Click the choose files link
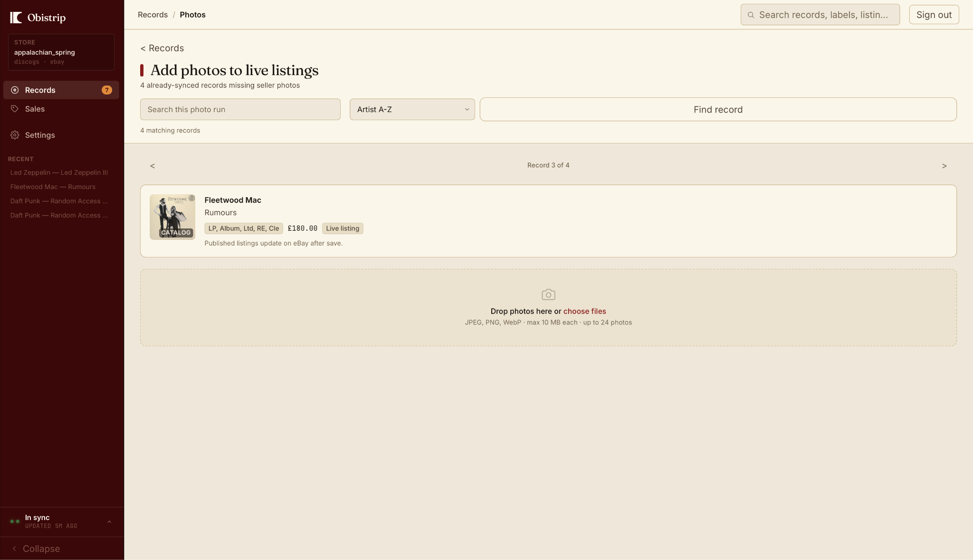Screen dimensions: 973x560 [584, 311]
